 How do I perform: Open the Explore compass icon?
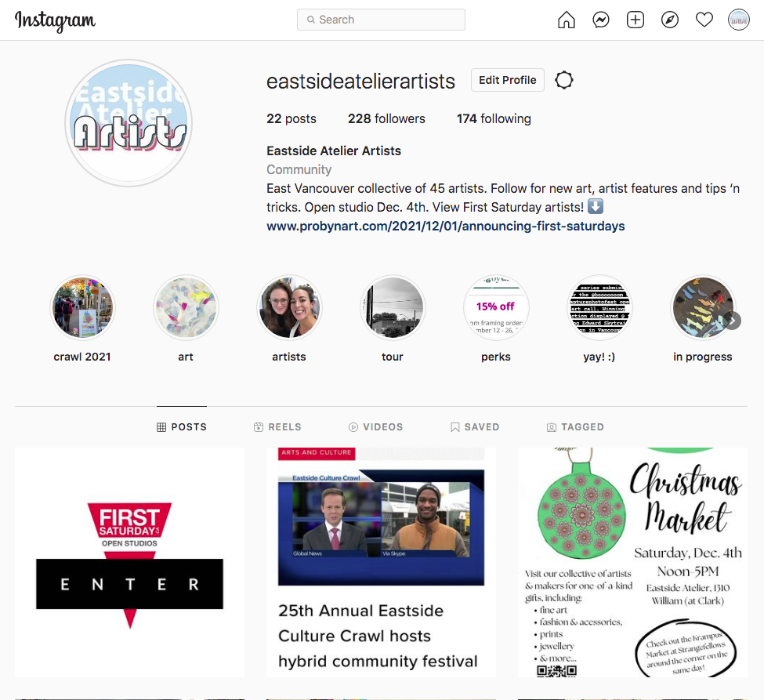tap(670, 20)
